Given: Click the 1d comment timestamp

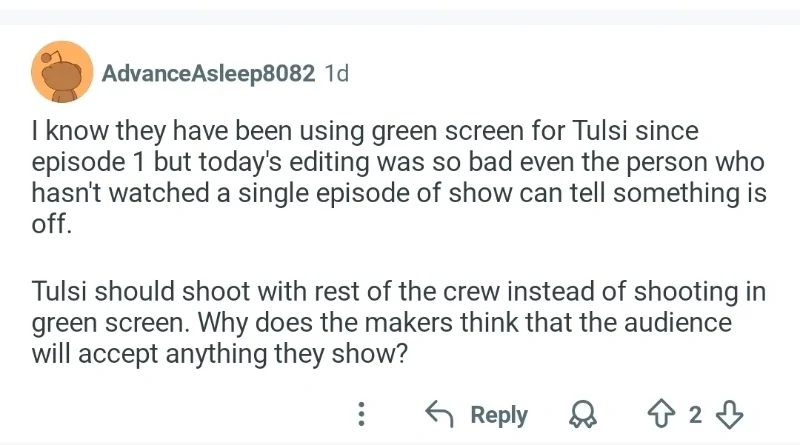Looking at the screenshot, I should pos(337,74).
